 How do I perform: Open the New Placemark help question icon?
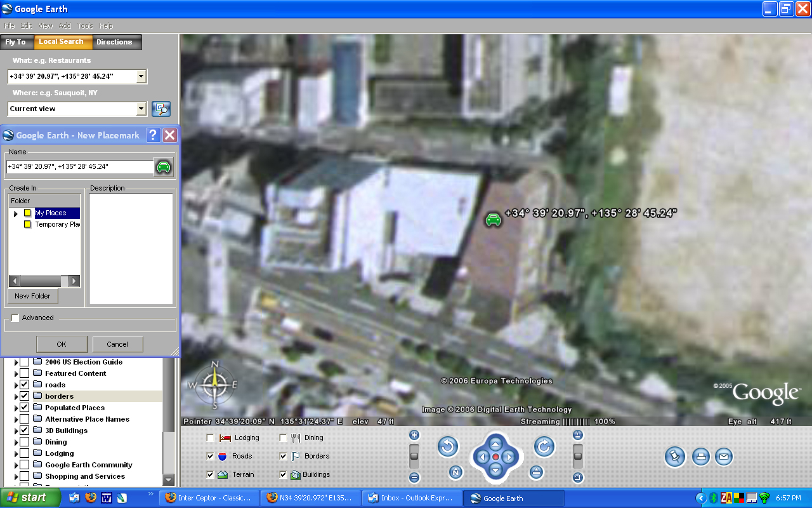point(153,135)
